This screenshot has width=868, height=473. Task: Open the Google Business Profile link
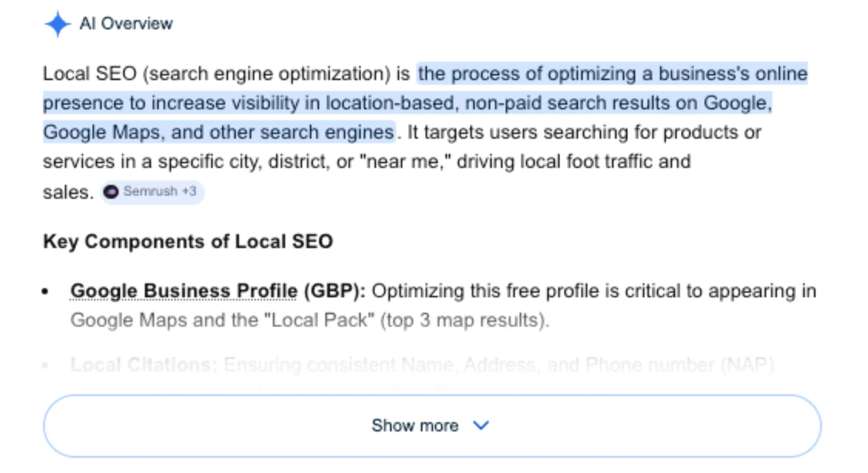point(184,291)
